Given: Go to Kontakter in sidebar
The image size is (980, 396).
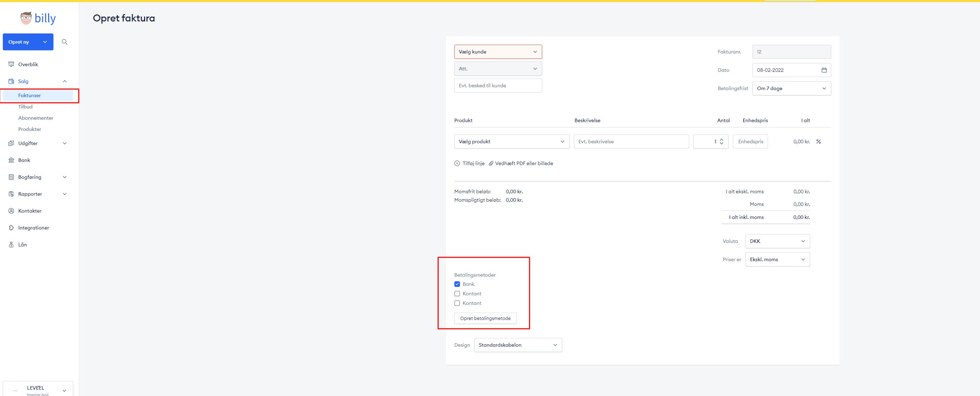Looking at the screenshot, I should [x=30, y=210].
